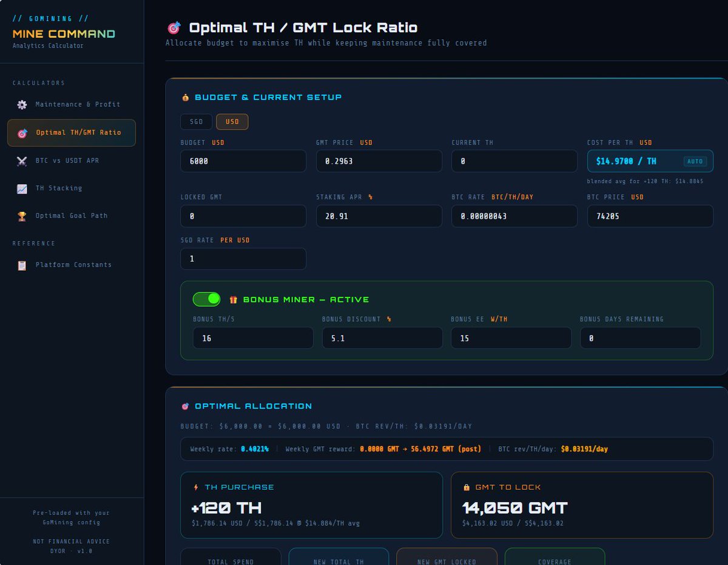Click the SGD Rate input field
Viewport: 728px width, 565px height.
[243, 259]
